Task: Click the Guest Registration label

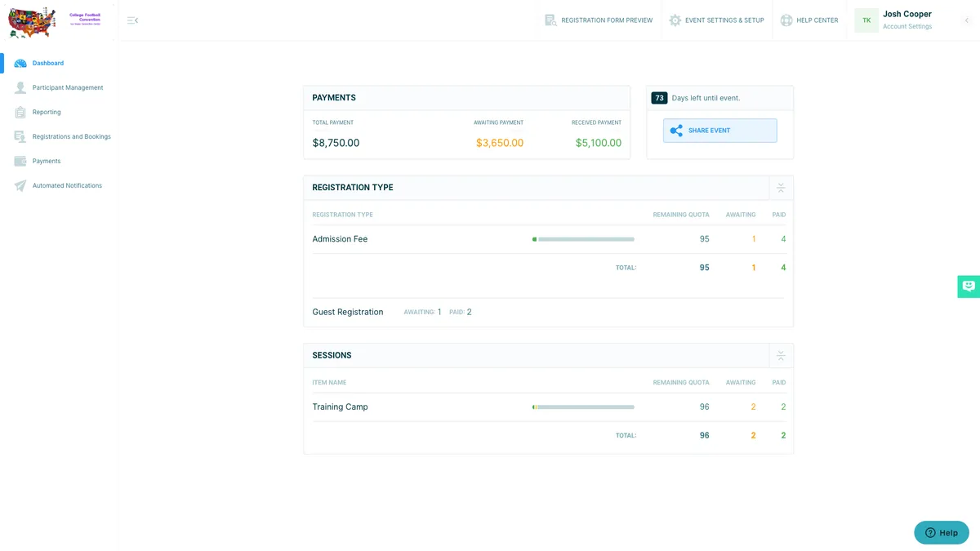Action: tap(348, 312)
